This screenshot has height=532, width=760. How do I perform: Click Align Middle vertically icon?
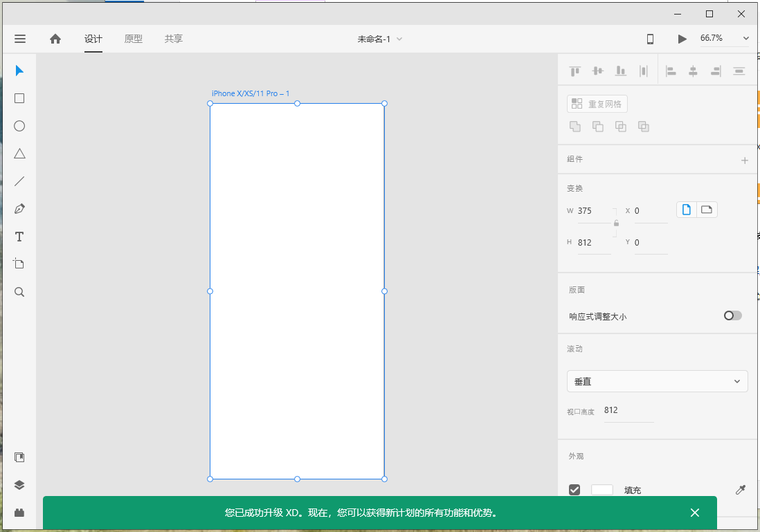click(x=597, y=71)
